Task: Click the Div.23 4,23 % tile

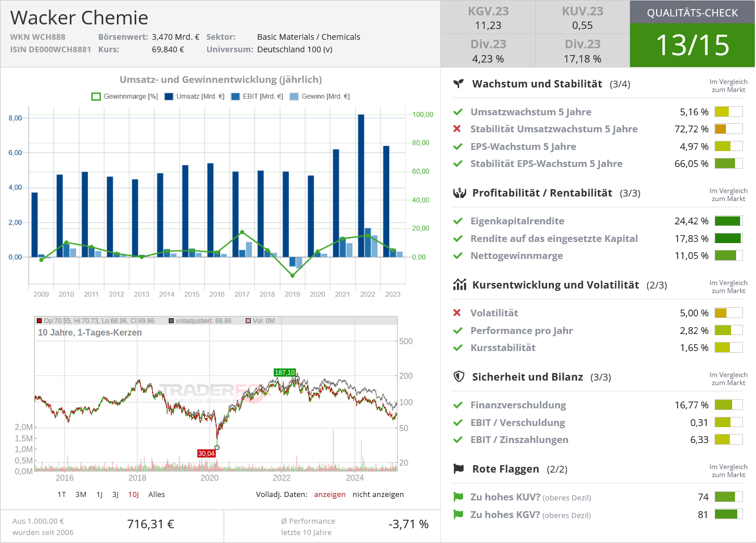Action: click(x=488, y=51)
